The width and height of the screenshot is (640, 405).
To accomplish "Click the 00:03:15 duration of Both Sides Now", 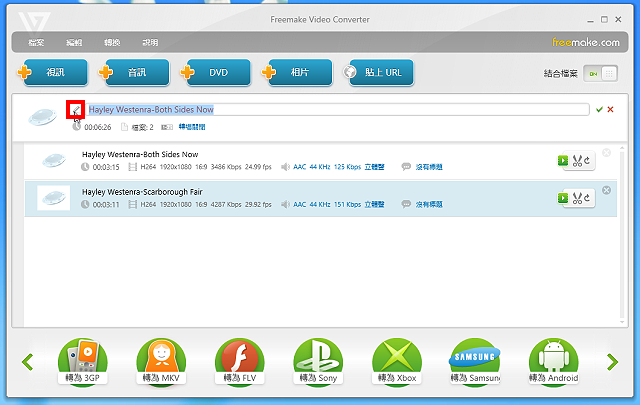I will coord(106,167).
